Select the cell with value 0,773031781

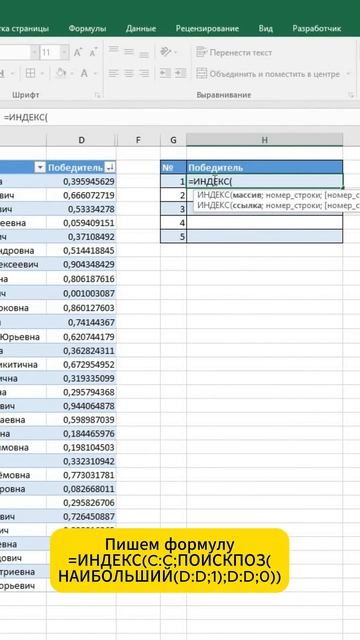tap(81, 475)
